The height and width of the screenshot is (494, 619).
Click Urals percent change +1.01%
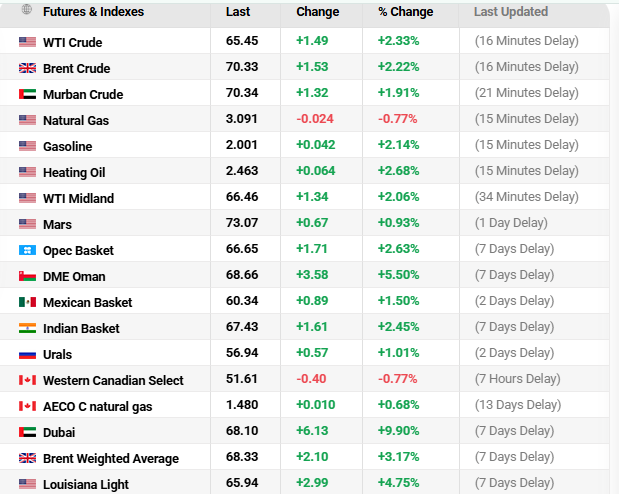click(x=398, y=353)
